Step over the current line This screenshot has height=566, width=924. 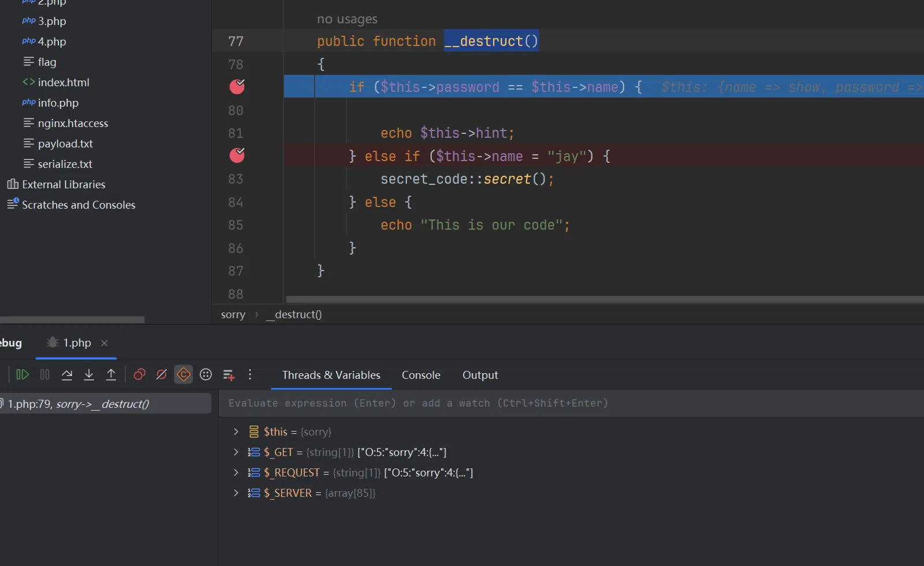tap(67, 375)
